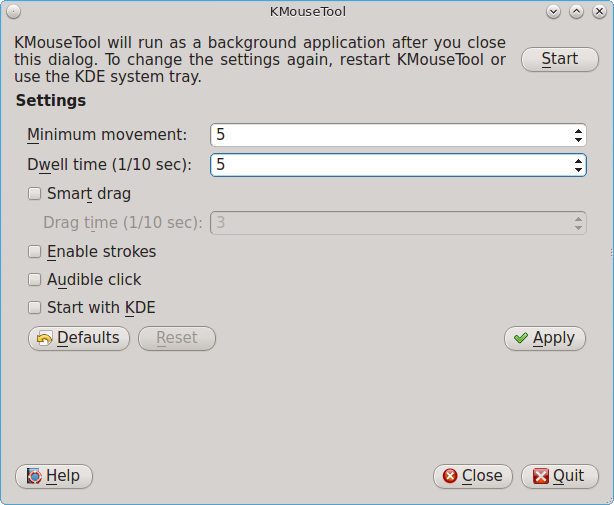Click the Apply button label
The height and width of the screenshot is (505, 614).
[x=554, y=338]
